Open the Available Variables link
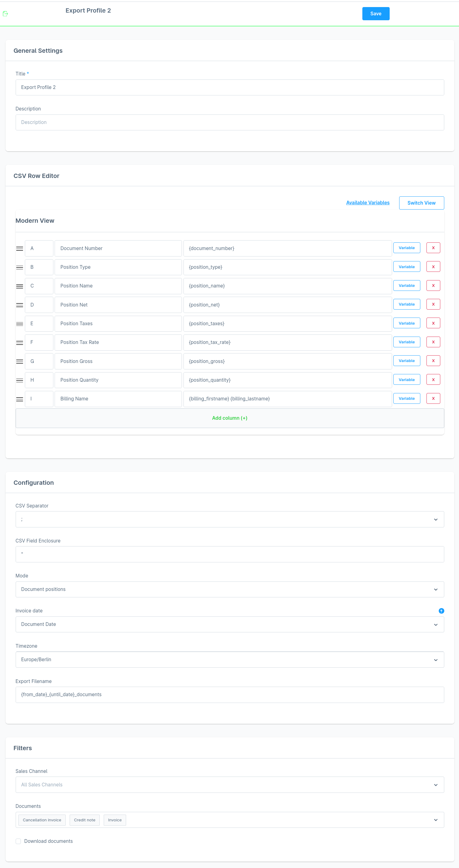Image resolution: width=459 pixels, height=868 pixels. (368, 203)
